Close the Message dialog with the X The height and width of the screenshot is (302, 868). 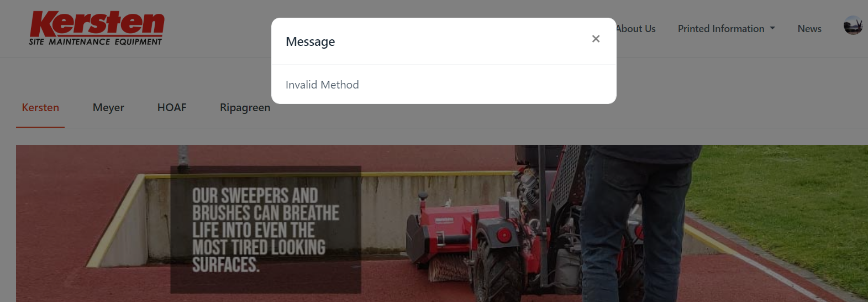click(x=596, y=39)
